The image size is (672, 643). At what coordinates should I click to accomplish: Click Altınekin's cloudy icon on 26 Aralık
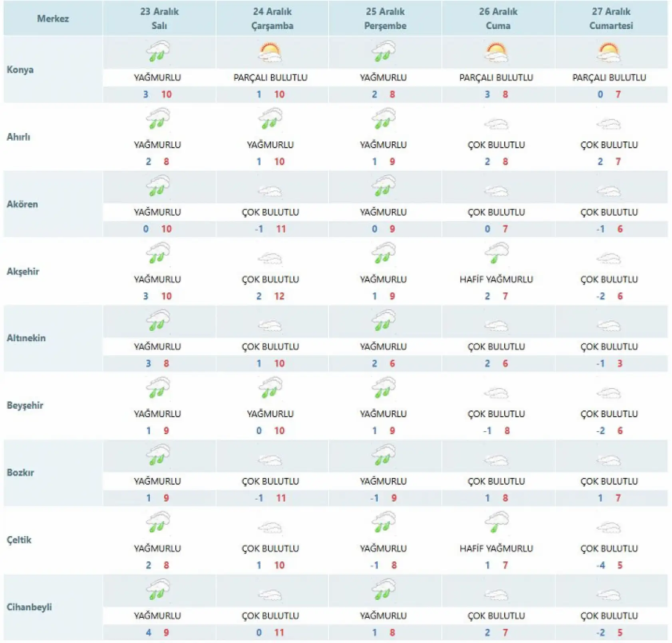[x=496, y=326]
